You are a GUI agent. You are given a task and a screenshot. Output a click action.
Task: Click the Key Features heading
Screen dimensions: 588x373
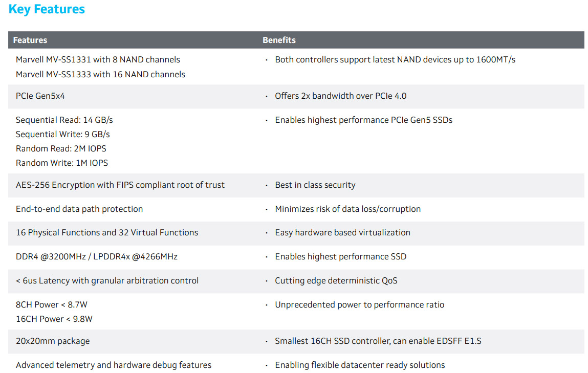[47, 9]
